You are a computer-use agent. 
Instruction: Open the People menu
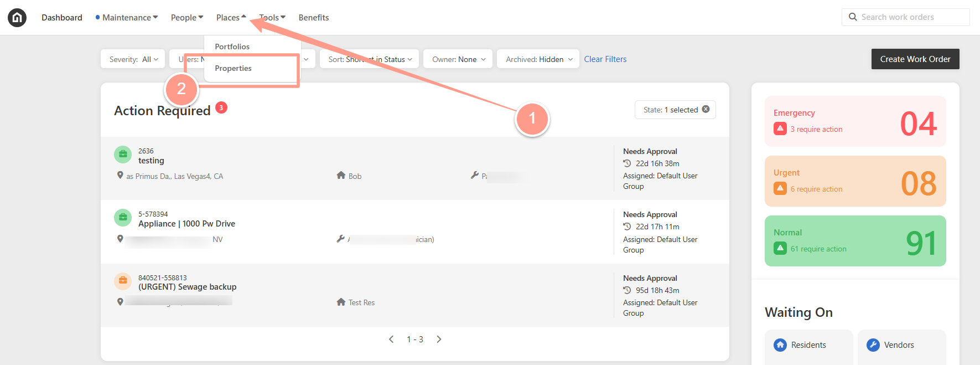point(187,18)
